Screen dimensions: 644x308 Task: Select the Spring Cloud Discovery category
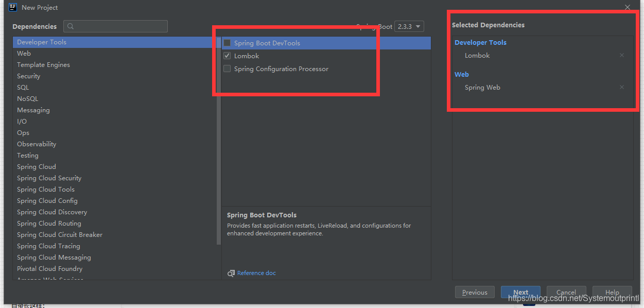(115, 212)
